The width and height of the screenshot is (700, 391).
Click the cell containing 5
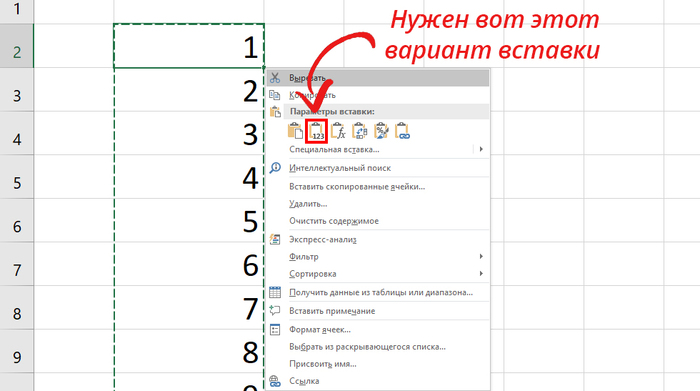tap(189, 220)
